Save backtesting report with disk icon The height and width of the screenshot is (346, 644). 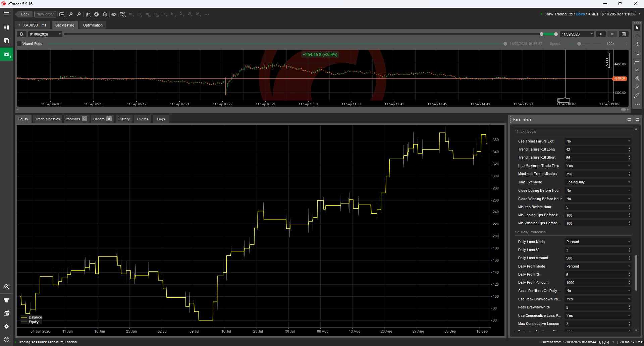pos(624,34)
